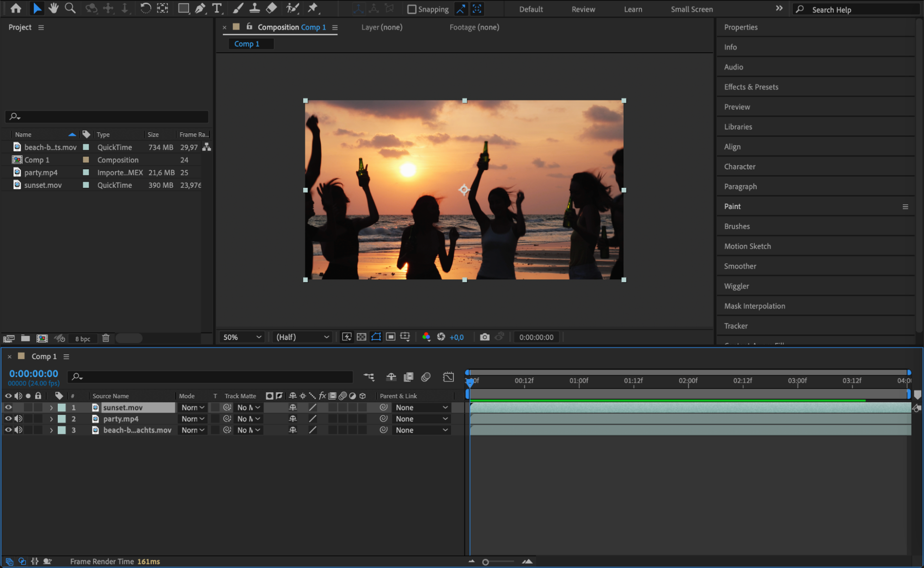The height and width of the screenshot is (568, 924).
Task: Create new folder in Project panel
Action: (x=25, y=338)
